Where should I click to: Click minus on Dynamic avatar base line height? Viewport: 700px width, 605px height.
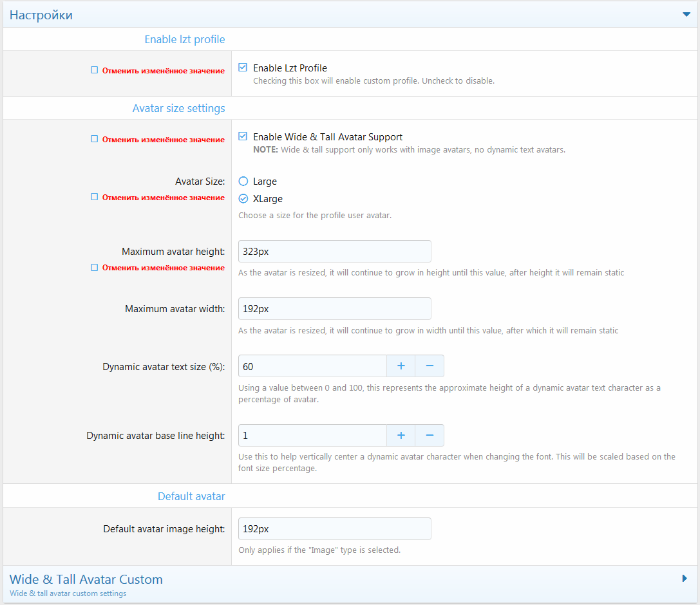(x=430, y=435)
